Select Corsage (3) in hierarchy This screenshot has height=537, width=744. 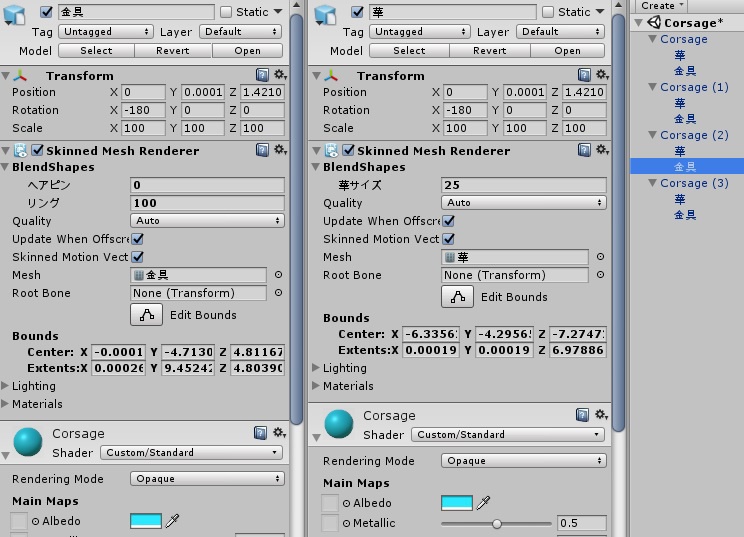tap(694, 183)
